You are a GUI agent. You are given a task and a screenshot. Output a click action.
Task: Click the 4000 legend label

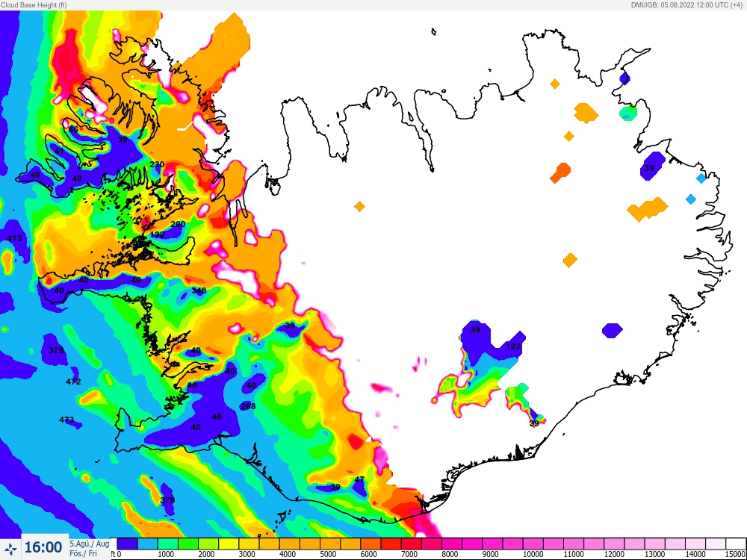pyautogui.click(x=288, y=554)
